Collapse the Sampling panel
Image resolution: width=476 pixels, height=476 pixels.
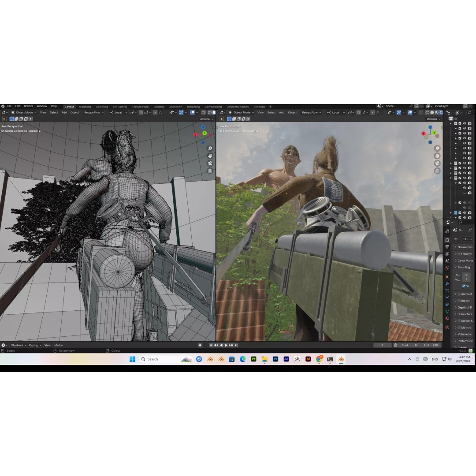click(464, 267)
